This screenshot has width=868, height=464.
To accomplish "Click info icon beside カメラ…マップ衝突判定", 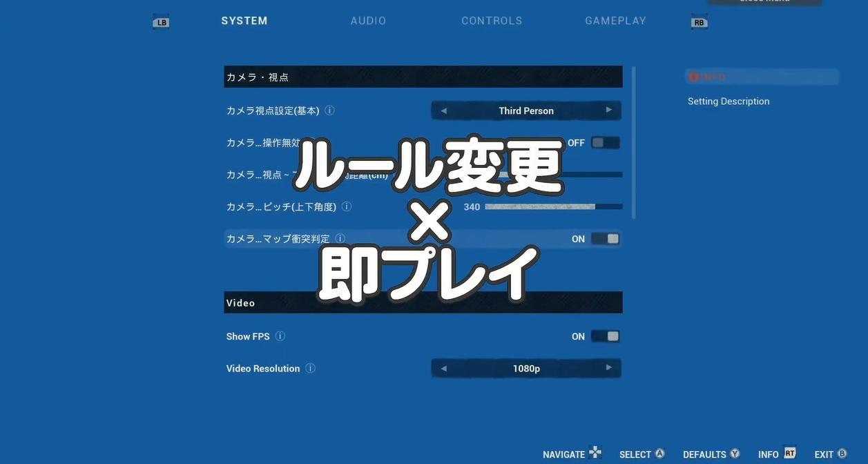I will 340,239.
